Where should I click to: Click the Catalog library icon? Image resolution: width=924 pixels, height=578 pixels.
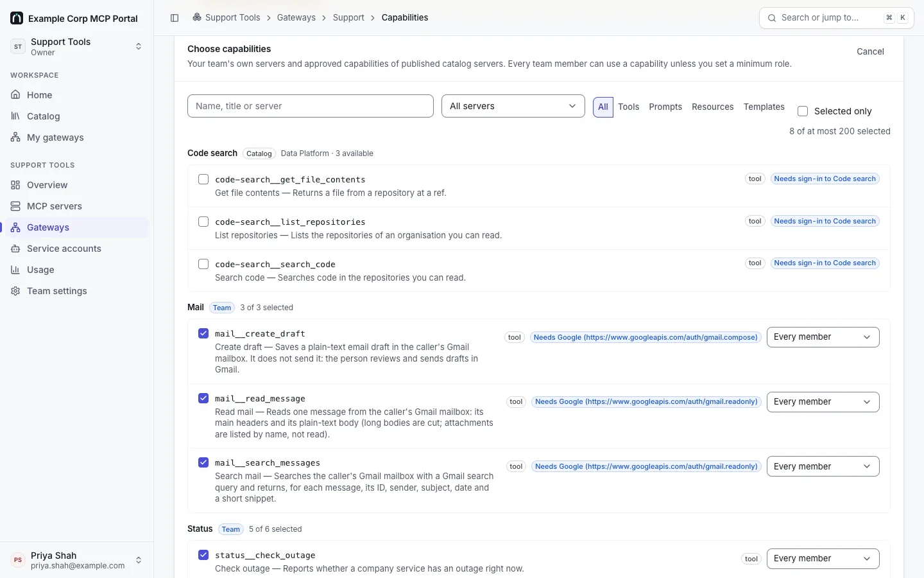coord(15,116)
